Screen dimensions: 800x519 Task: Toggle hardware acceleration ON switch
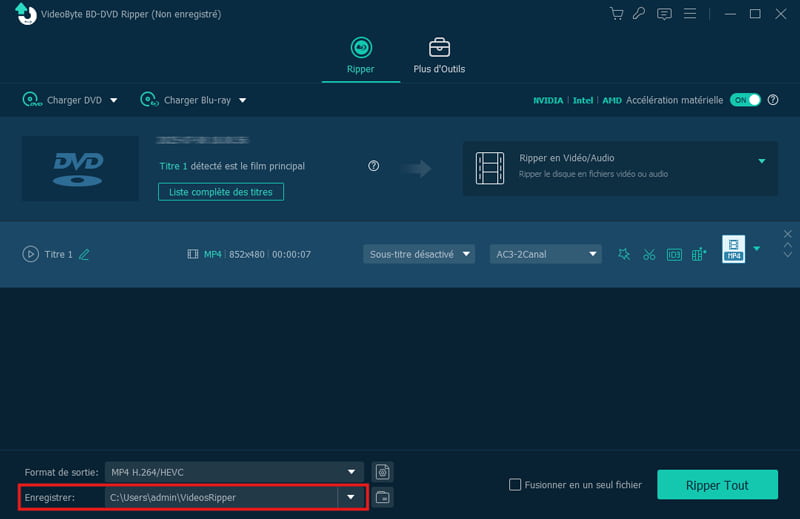coord(745,100)
